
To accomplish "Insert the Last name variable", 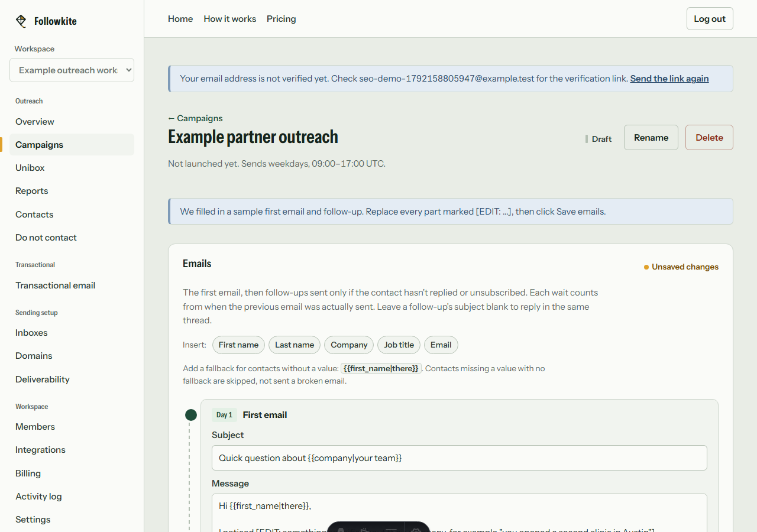I will pyautogui.click(x=295, y=345).
